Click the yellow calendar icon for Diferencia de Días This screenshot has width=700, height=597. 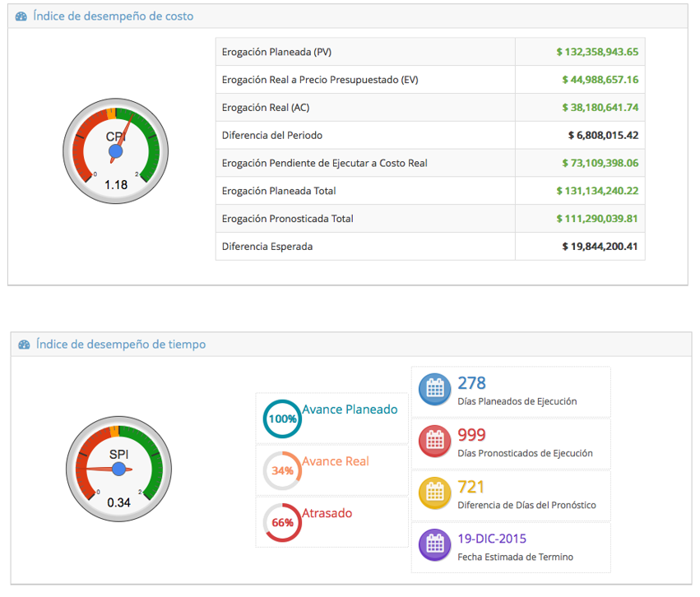[x=433, y=493]
